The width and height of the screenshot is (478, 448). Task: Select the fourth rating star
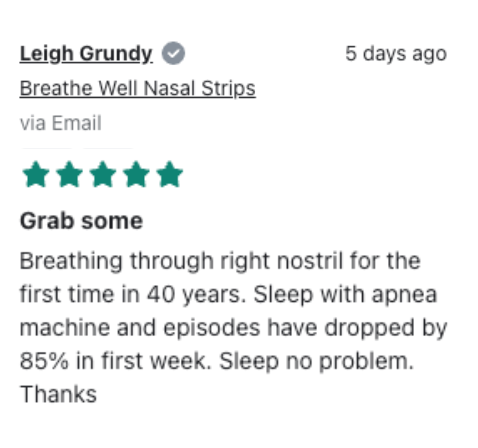pos(136,174)
